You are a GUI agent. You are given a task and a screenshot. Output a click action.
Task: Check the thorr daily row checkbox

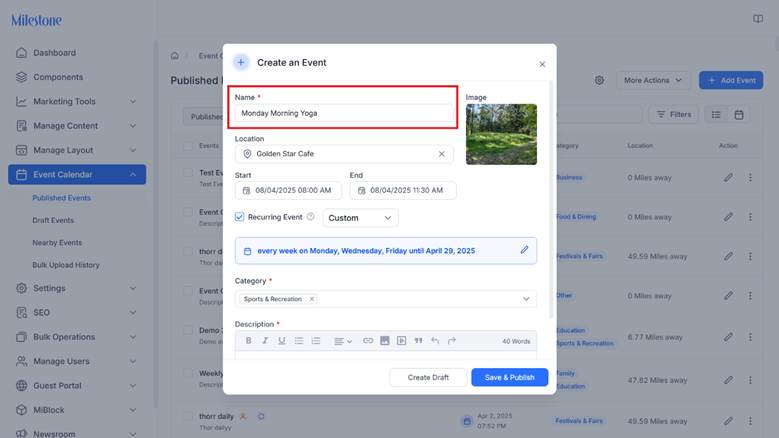coord(188,416)
